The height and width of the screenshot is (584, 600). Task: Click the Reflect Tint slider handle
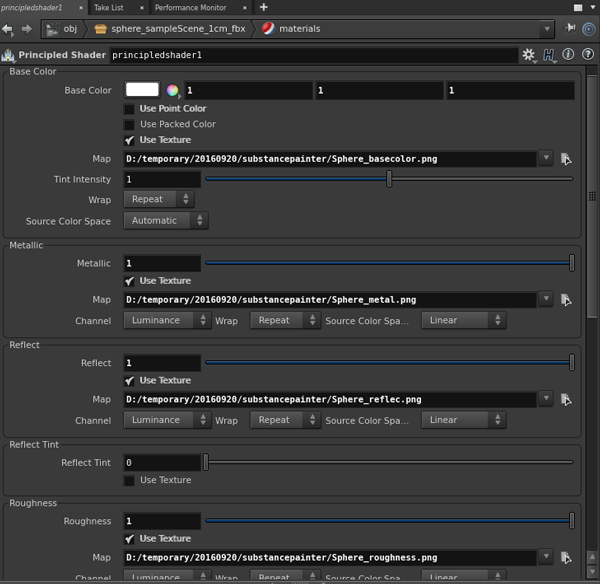coord(206,462)
